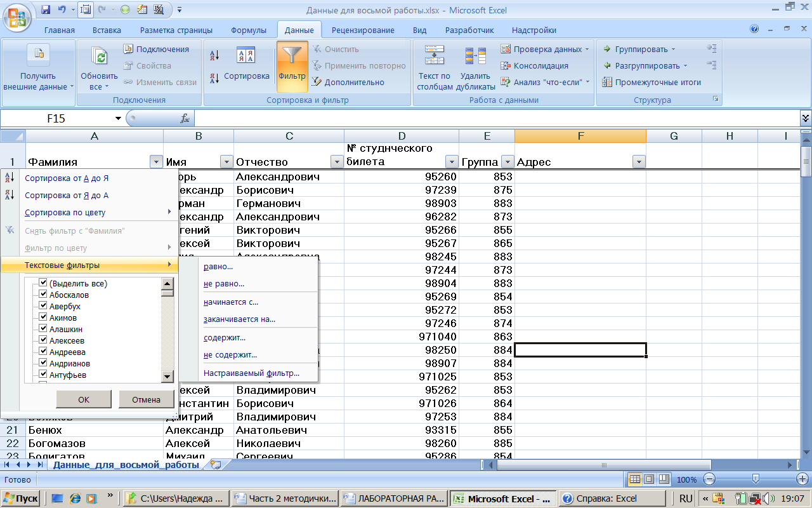Click the Refresh All icon
Viewport: 812px width, 508px height.
[x=100, y=57]
